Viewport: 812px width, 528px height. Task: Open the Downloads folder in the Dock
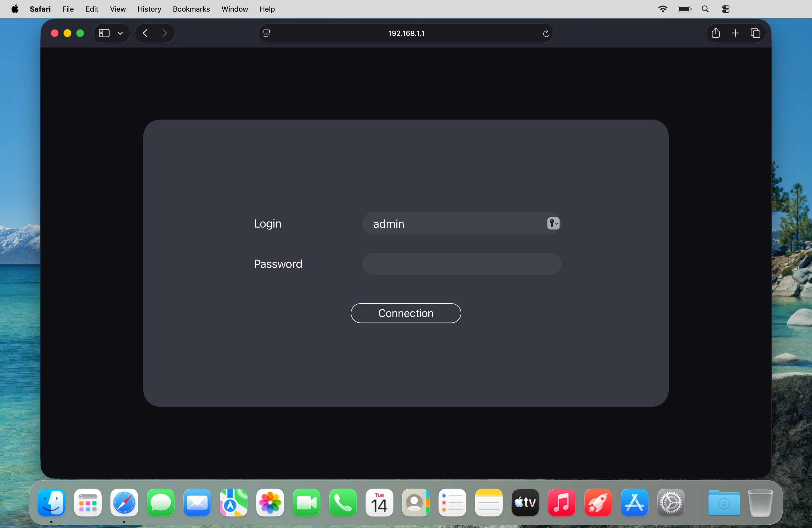724,502
